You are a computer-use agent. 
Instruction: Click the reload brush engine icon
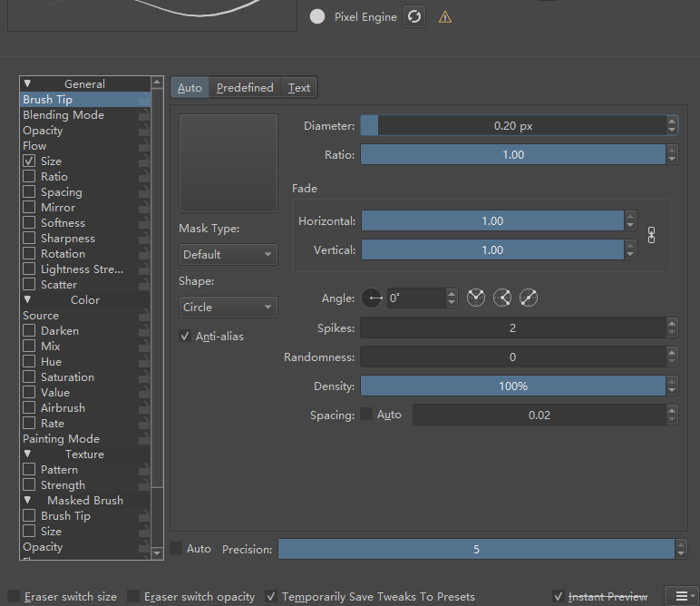[414, 16]
